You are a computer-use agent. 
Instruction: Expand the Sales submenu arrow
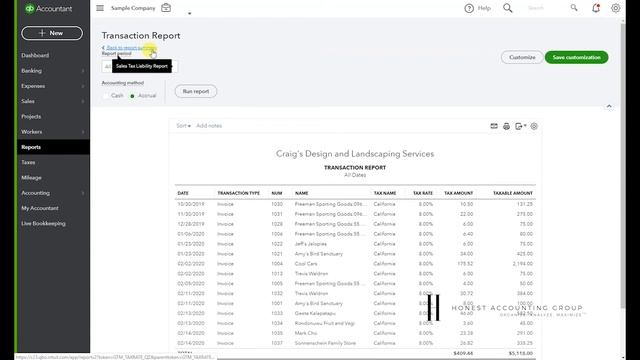(83, 101)
